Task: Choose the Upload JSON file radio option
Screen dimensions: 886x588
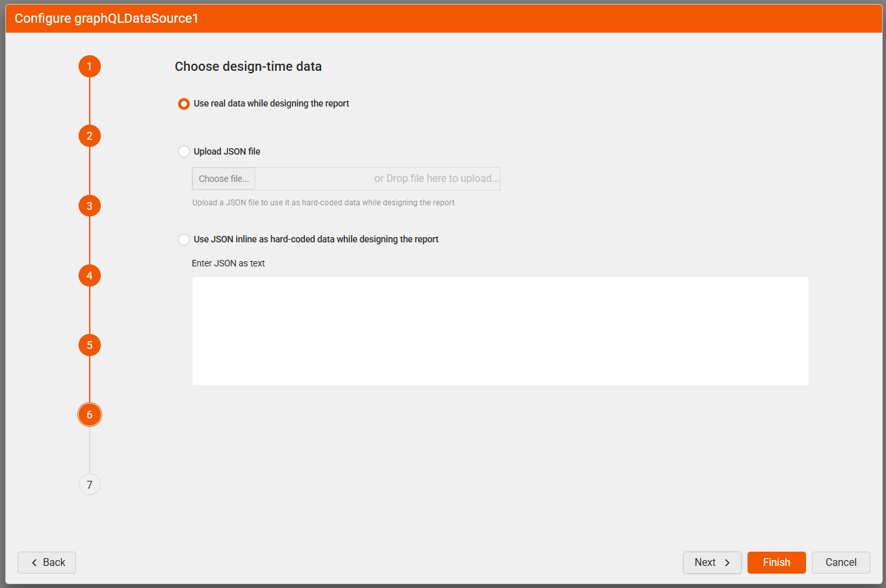Action: [x=184, y=151]
